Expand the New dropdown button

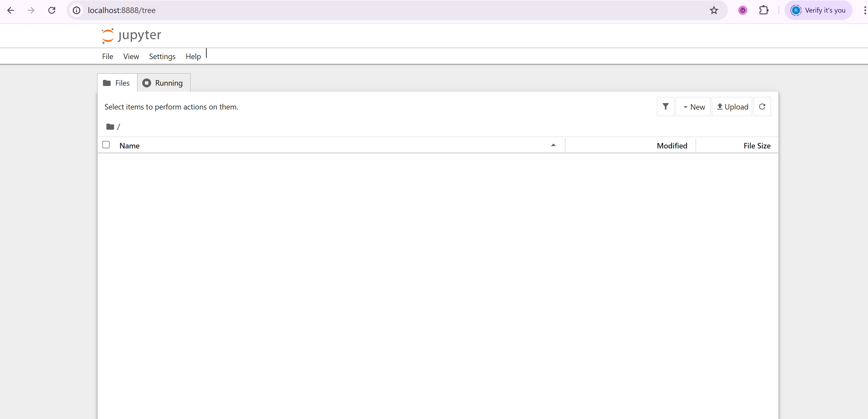[693, 107]
